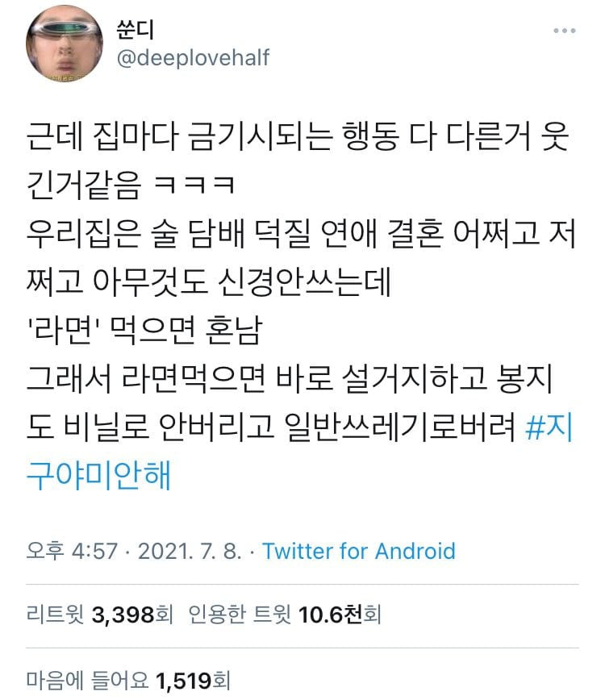This screenshot has width=605, height=700.
Task: Select the display name 쑨디
Action: tap(135, 30)
